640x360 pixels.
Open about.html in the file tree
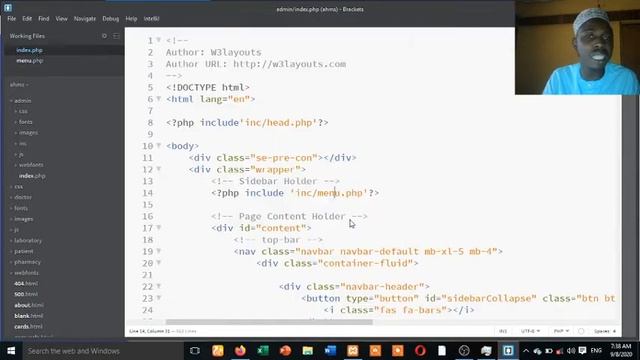click(x=29, y=305)
